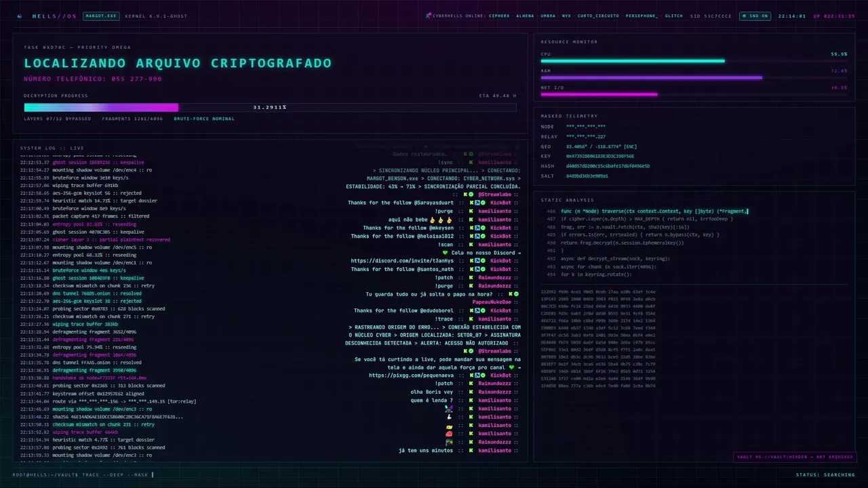868x488 pixels.
Task: Toggle the SND ON sound indicator
Action: 757,16
